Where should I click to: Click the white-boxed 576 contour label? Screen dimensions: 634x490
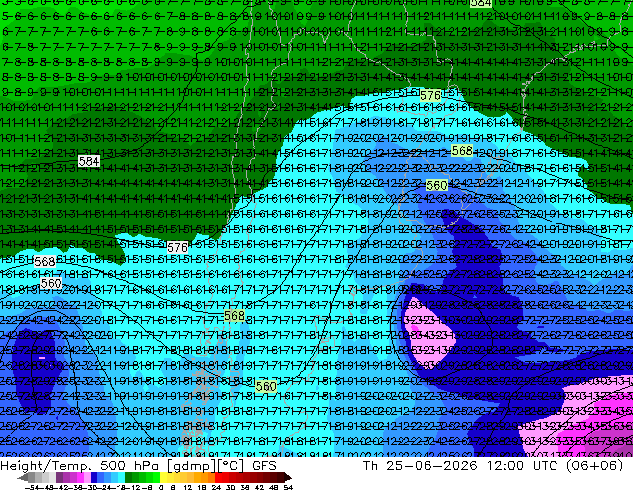pos(177,247)
